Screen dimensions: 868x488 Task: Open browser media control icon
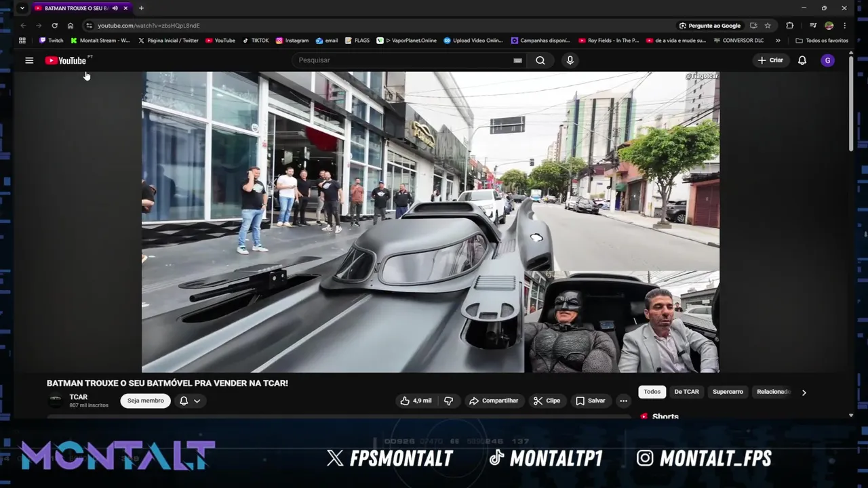tap(812, 26)
